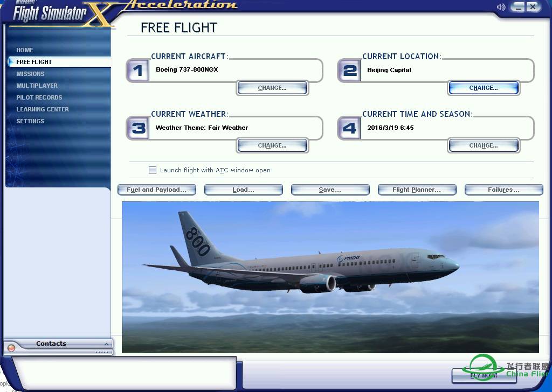Expand the Contacts panel using chevron arrow
The height and width of the screenshot is (392, 552).
[106, 344]
